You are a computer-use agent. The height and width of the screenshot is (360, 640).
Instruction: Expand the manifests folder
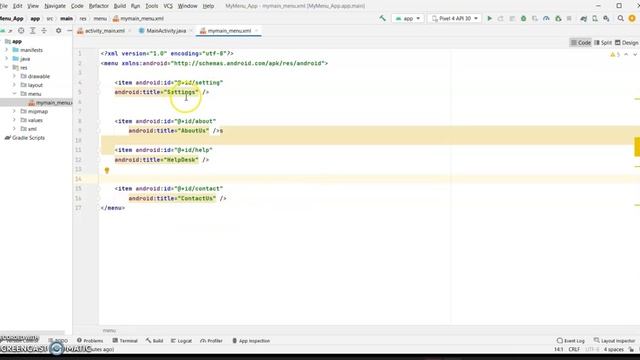click(6, 50)
